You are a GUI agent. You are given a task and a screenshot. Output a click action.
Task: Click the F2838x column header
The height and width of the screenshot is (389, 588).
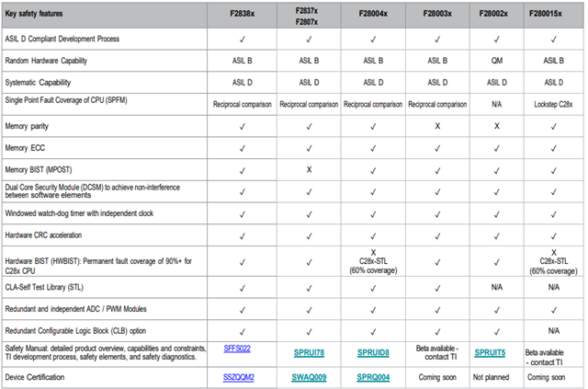pyautogui.click(x=243, y=16)
